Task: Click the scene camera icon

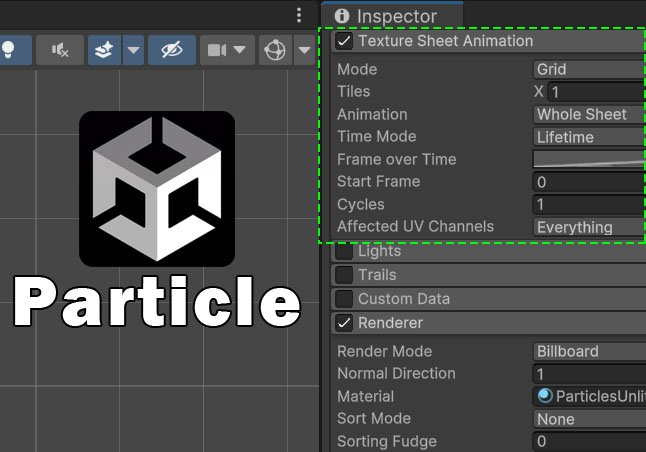Action: (217, 50)
